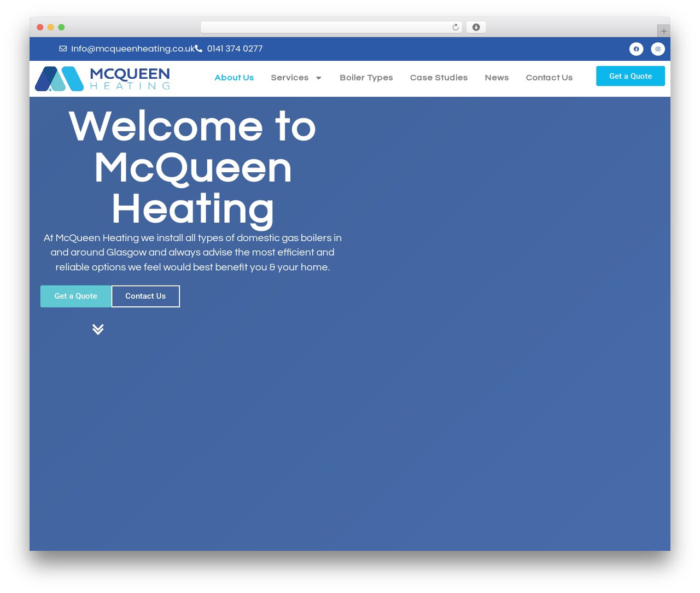Open the Boiler Types menu item
This screenshot has width=700, height=593.
pyautogui.click(x=366, y=78)
